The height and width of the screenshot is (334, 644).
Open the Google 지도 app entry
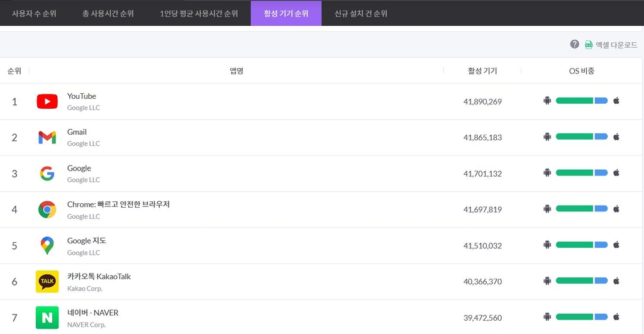point(87,241)
